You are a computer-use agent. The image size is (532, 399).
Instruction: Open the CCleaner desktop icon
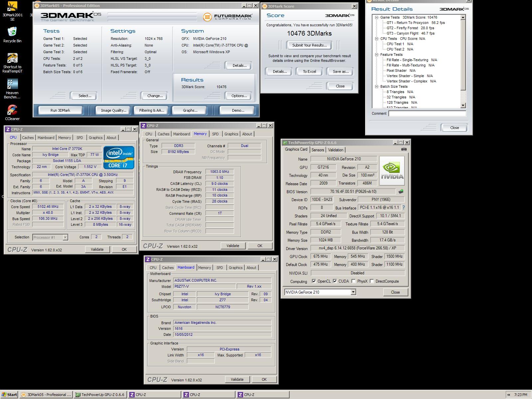coord(12,112)
